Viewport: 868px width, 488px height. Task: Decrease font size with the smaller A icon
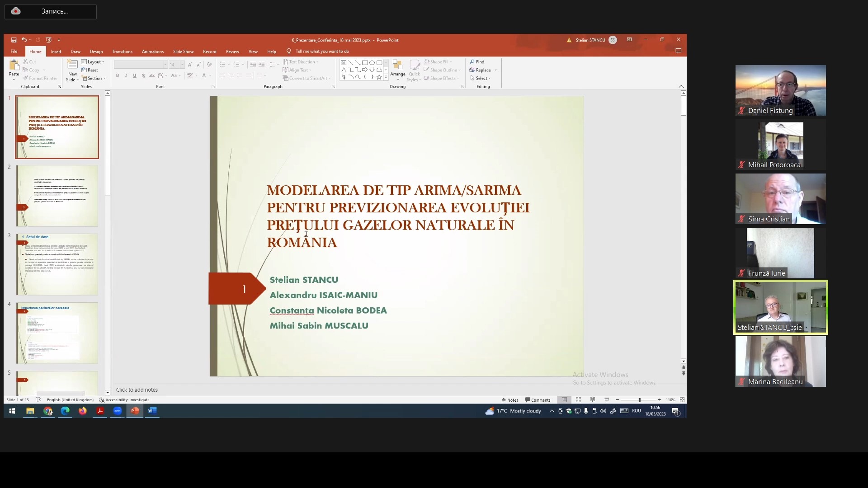point(198,65)
